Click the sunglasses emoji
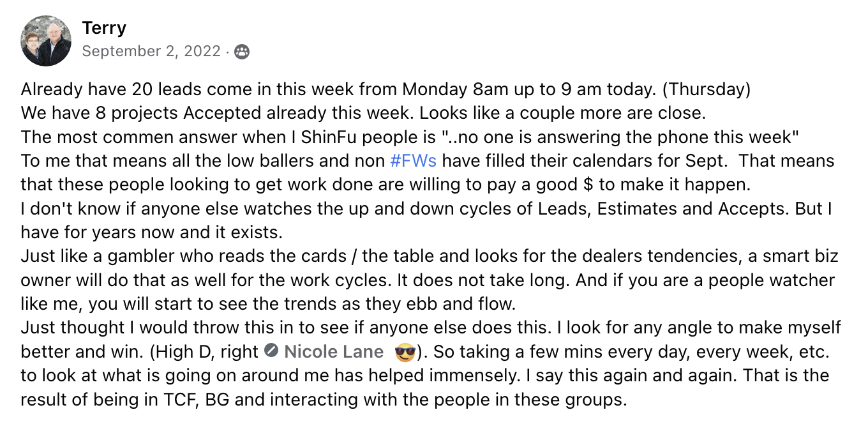 coord(405,352)
